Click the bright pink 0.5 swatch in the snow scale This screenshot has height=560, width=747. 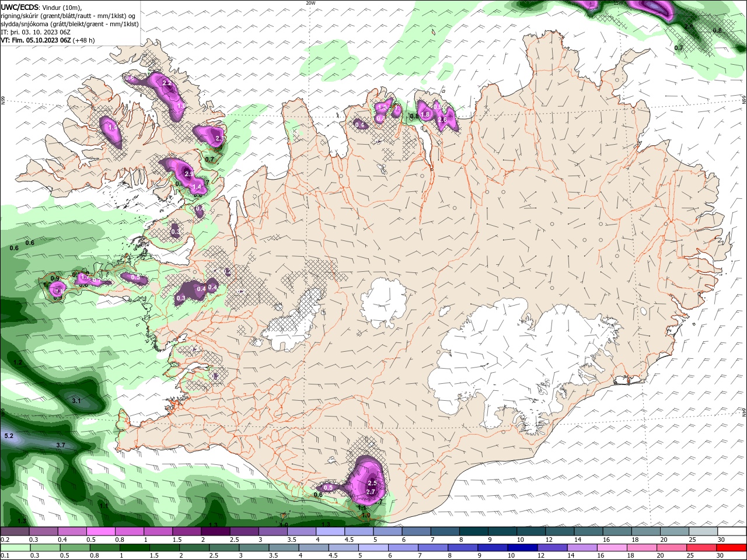101,531
